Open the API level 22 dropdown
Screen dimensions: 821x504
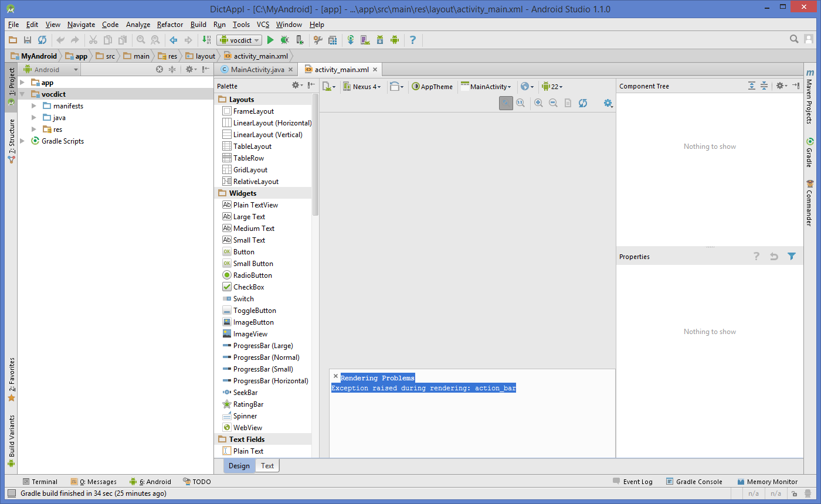pyautogui.click(x=552, y=86)
